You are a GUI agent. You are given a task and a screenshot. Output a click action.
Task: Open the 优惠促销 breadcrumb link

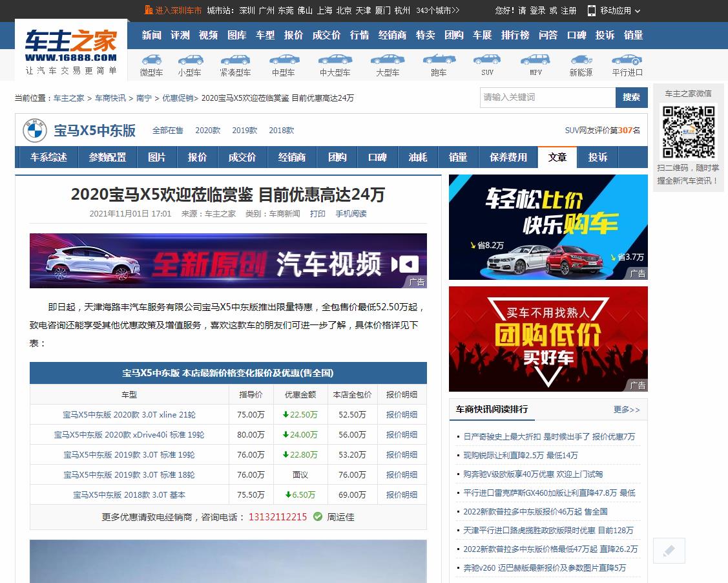click(x=178, y=98)
